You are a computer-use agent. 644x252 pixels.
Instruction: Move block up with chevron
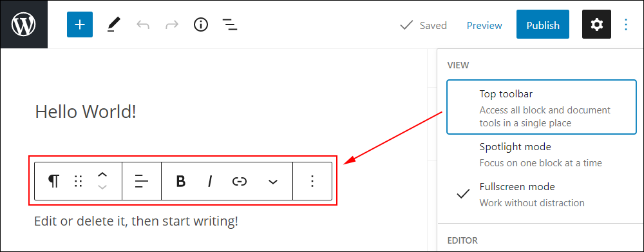tap(102, 175)
